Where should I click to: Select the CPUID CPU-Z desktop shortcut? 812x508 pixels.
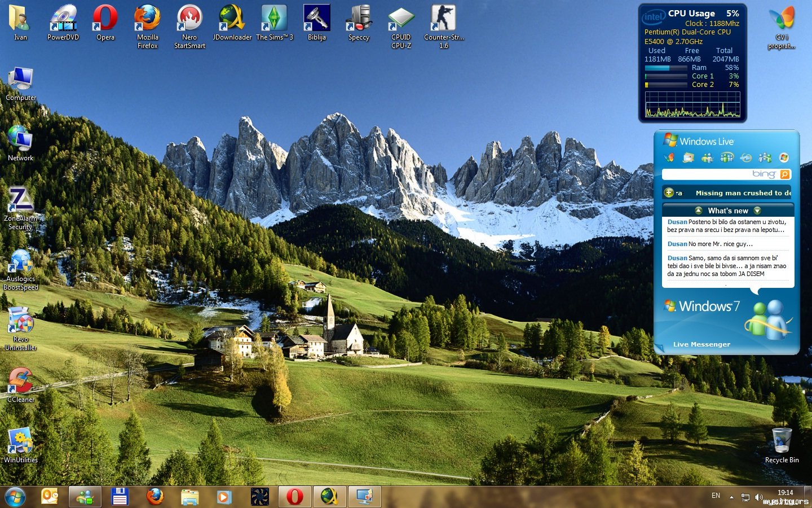tap(401, 27)
